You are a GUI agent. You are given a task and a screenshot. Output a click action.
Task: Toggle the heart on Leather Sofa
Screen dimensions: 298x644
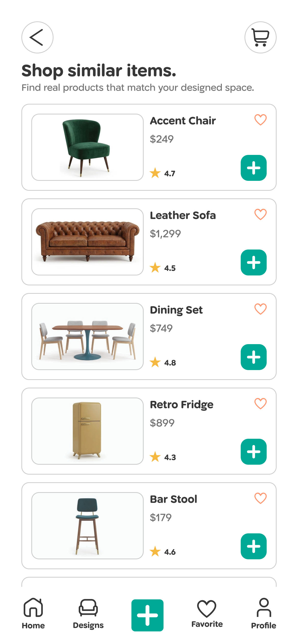(260, 214)
